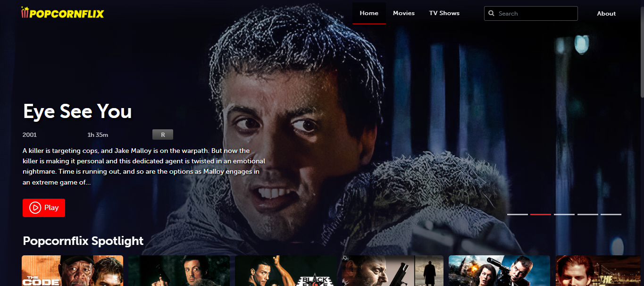This screenshot has width=644, height=286.
Task: Click the play circle icon
Action: [35, 208]
